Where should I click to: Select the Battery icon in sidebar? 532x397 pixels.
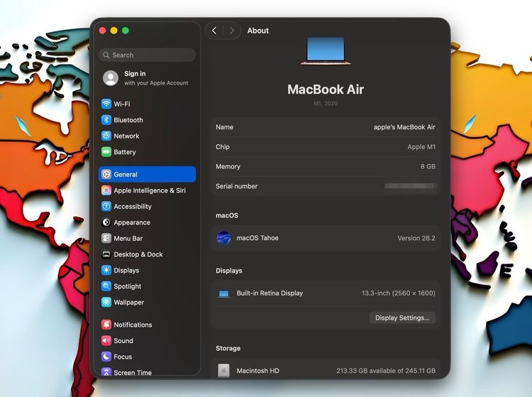coord(106,152)
